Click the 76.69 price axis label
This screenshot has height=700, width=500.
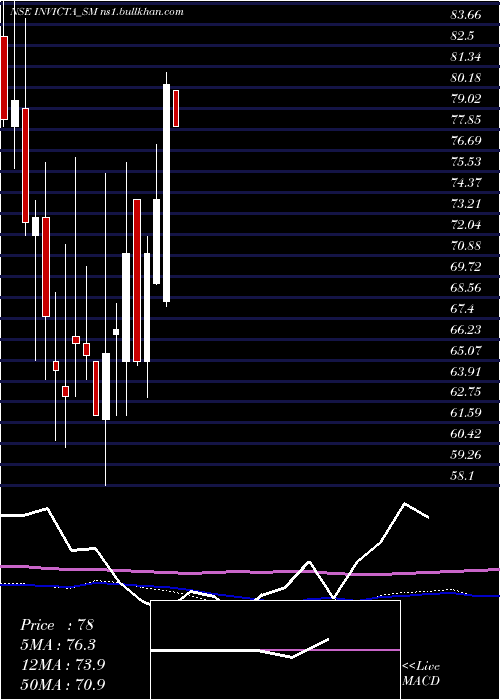[466, 141]
